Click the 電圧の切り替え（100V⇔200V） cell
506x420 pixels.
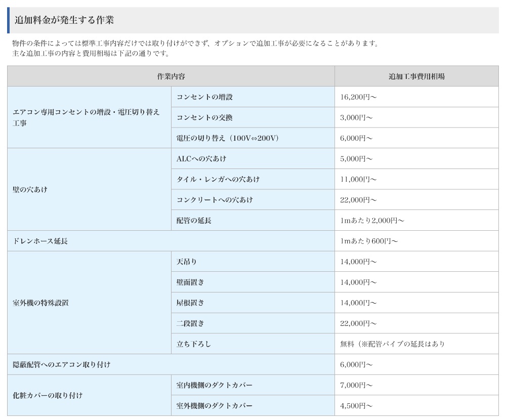(228, 138)
